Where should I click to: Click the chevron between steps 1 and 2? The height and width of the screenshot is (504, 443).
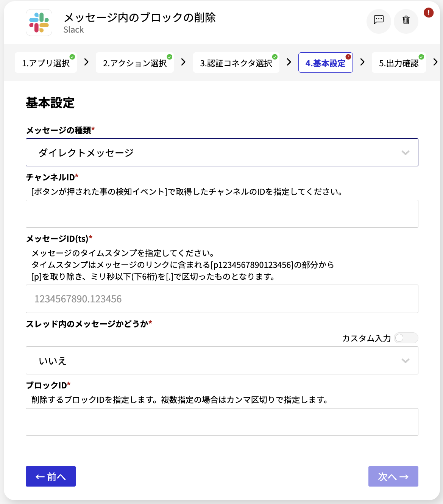click(x=86, y=62)
